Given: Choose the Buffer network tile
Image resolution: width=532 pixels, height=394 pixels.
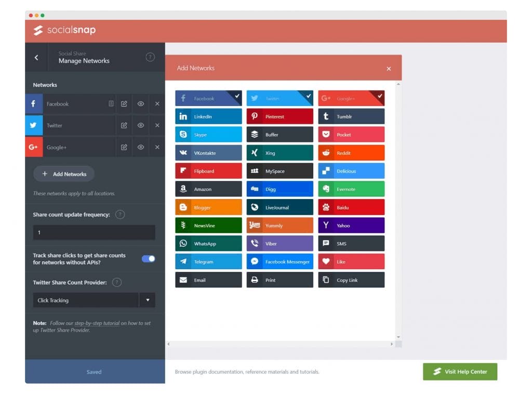Looking at the screenshot, I should [280, 135].
